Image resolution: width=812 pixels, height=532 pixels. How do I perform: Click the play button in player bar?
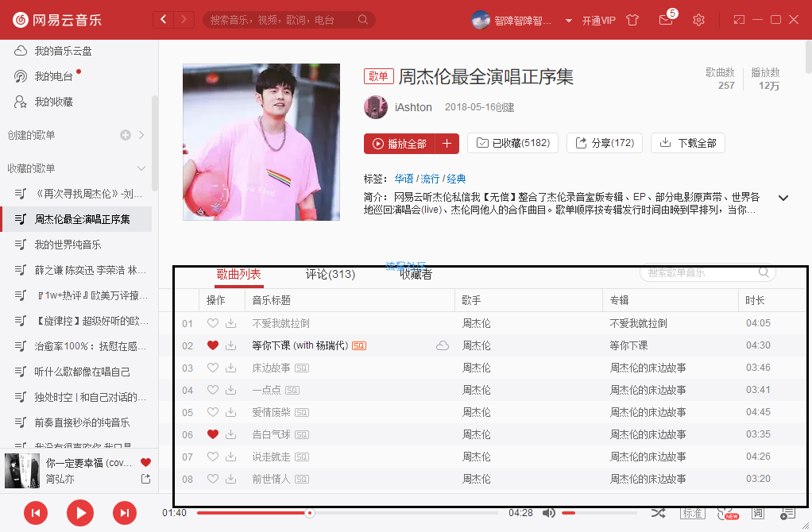(80, 513)
